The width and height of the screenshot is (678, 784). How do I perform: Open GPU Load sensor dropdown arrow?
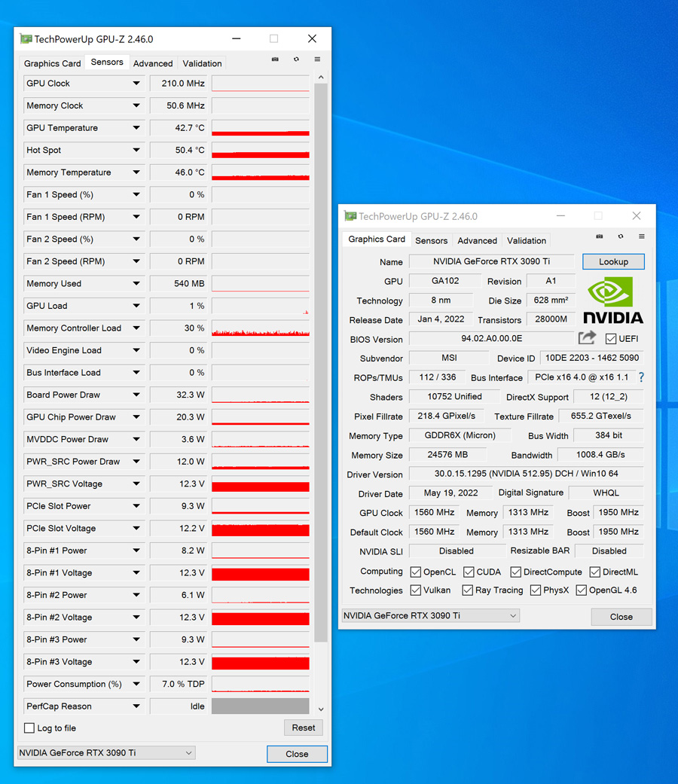(136, 306)
